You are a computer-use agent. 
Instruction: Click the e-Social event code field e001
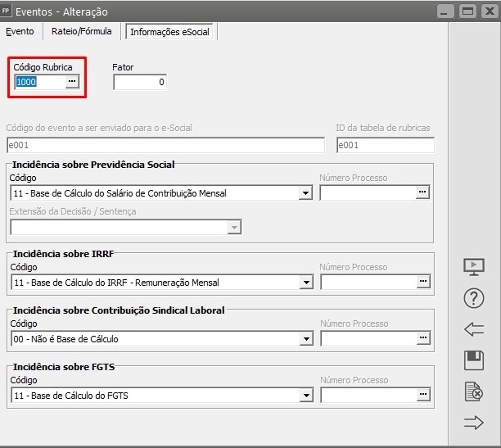pos(165,146)
